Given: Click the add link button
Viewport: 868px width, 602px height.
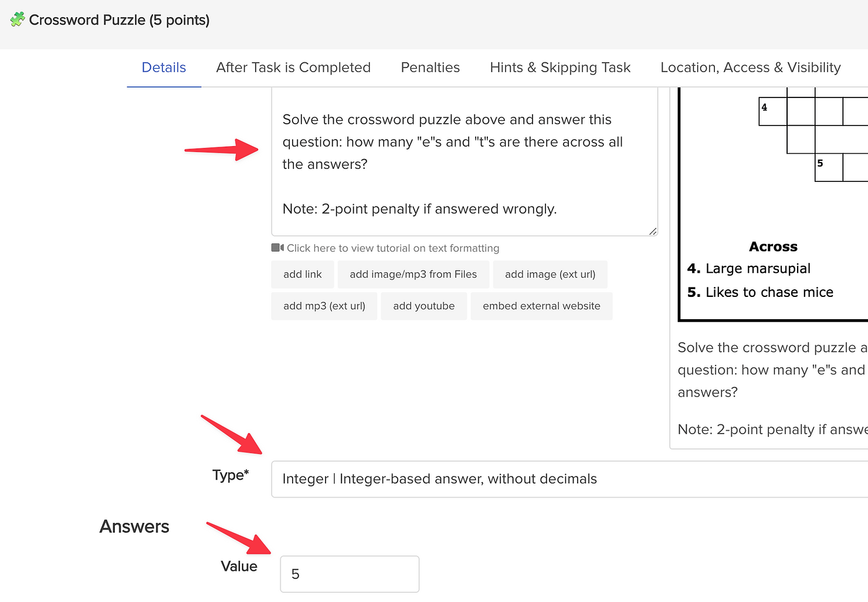Looking at the screenshot, I should pyautogui.click(x=302, y=274).
